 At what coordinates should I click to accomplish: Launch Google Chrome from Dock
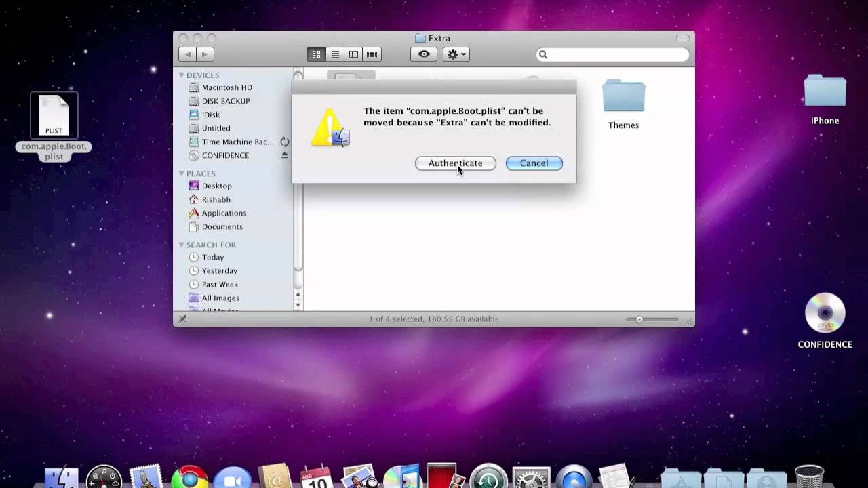click(189, 477)
